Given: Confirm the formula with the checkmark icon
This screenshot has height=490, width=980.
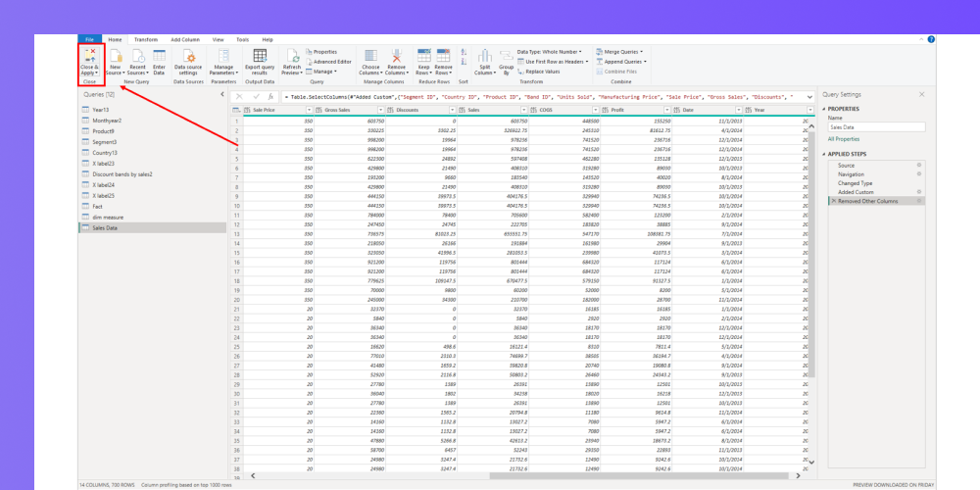Looking at the screenshot, I should [x=256, y=97].
